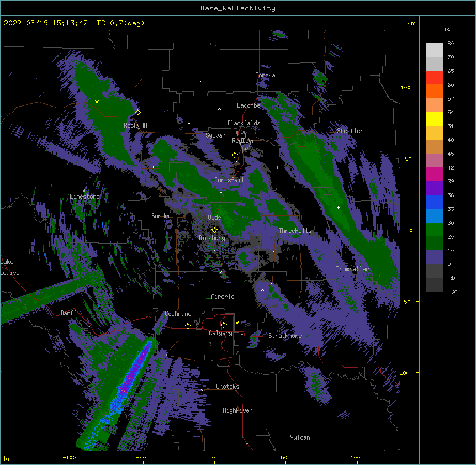Click the Sylvan label
This screenshot has width=476, height=465.
215,135
